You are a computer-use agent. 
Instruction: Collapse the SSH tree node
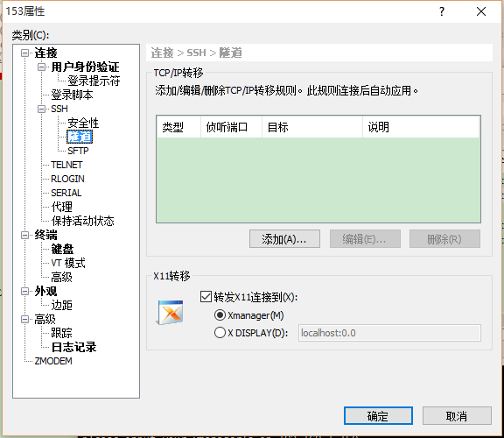41,109
